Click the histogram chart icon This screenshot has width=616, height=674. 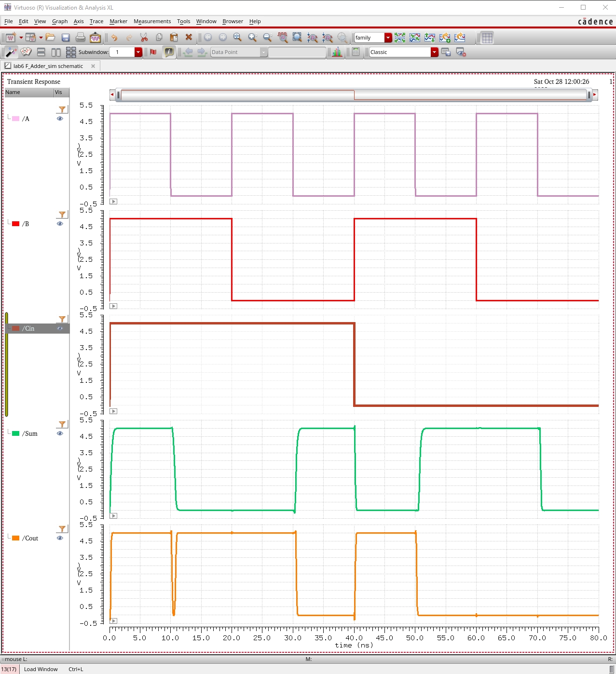337,52
